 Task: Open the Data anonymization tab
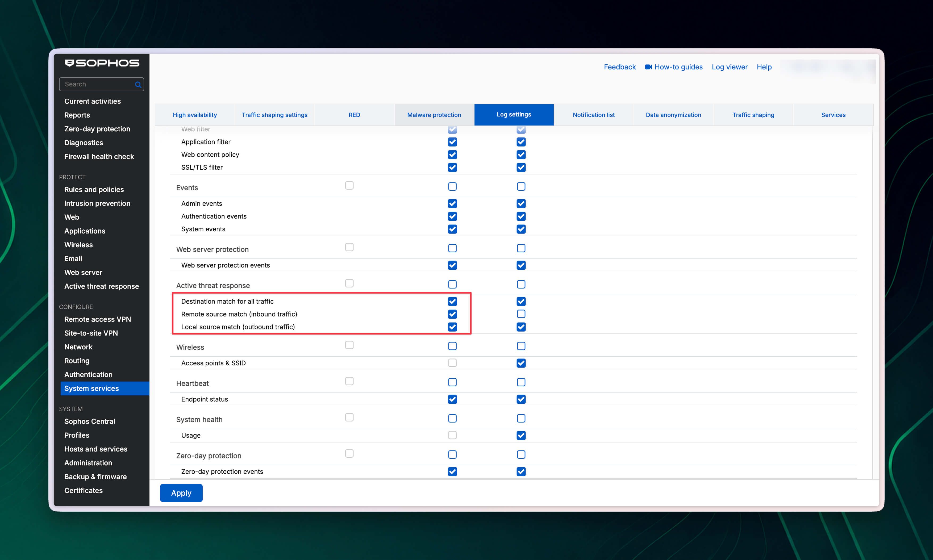click(673, 115)
